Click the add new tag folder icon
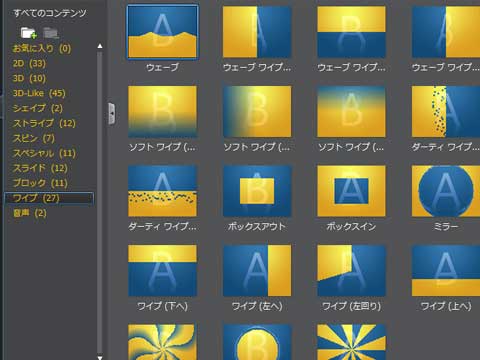The image size is (480, 360). click(x=29, y=33)
